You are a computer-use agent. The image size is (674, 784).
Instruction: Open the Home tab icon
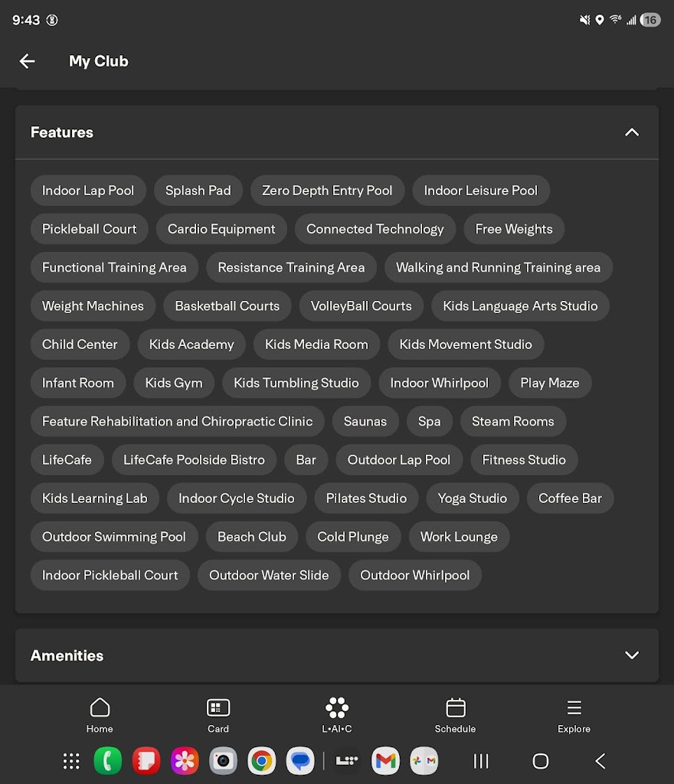coord(100,708)
